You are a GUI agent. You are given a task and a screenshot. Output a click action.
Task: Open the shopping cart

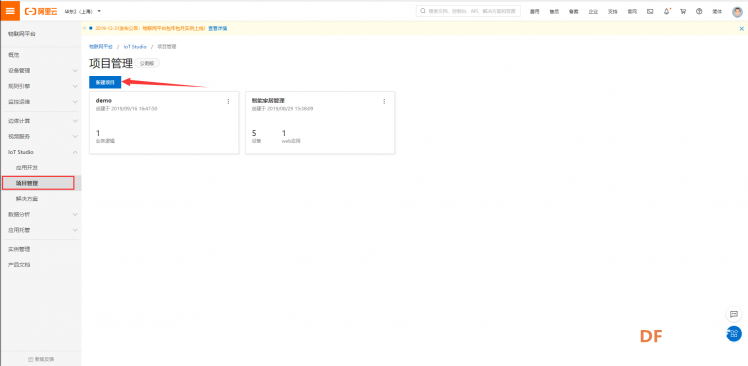pyautogui.click(x=683, y=11)
